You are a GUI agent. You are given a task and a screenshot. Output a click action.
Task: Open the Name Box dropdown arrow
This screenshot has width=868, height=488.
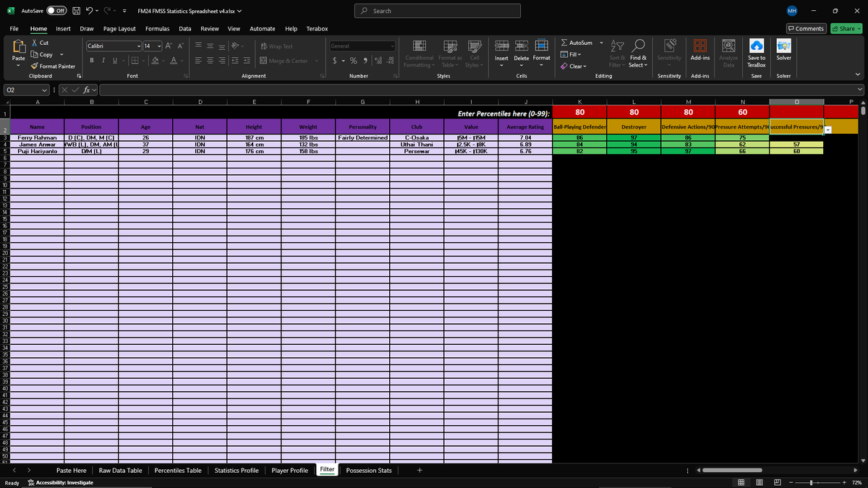coord(44,90)
